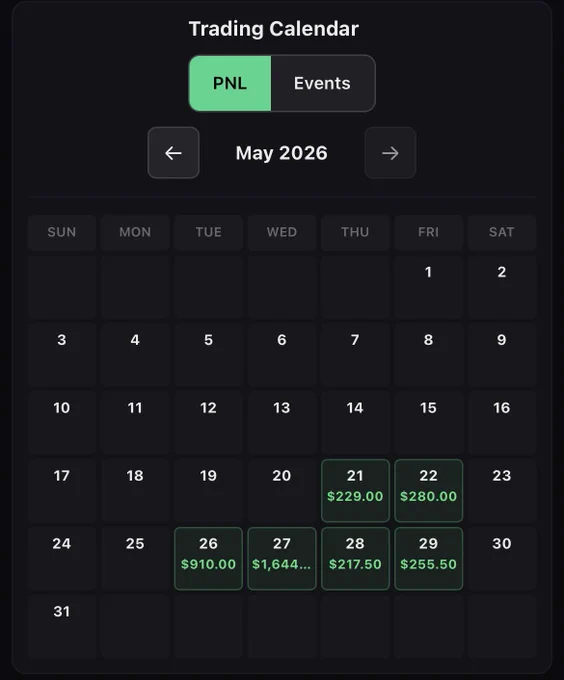The height and width of the screenshot is (680, 564).
Task: Click the SUN weekday header
Action: tap(62, 232)
